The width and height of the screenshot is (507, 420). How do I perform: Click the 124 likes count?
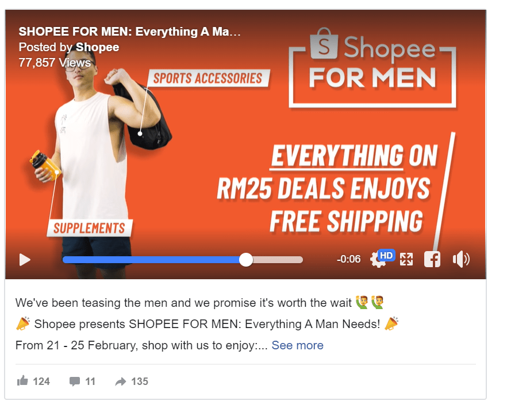41,382
